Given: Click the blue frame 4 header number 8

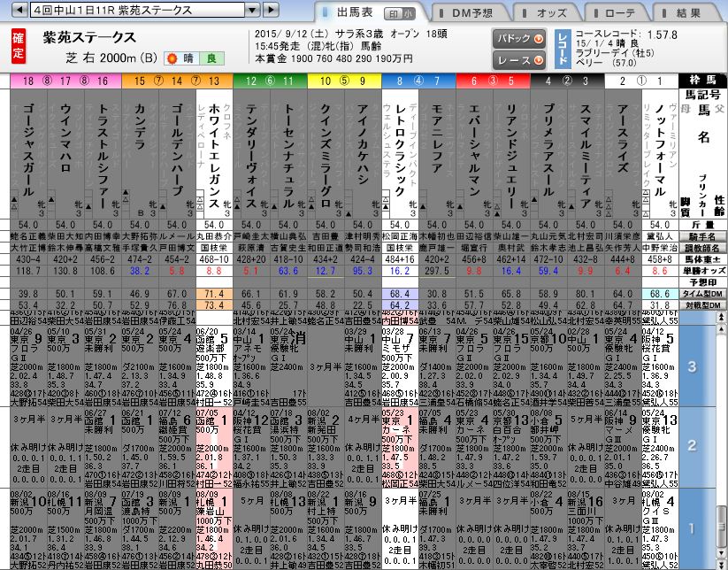Looking at the screenshot, I should [x=400, y=81].
